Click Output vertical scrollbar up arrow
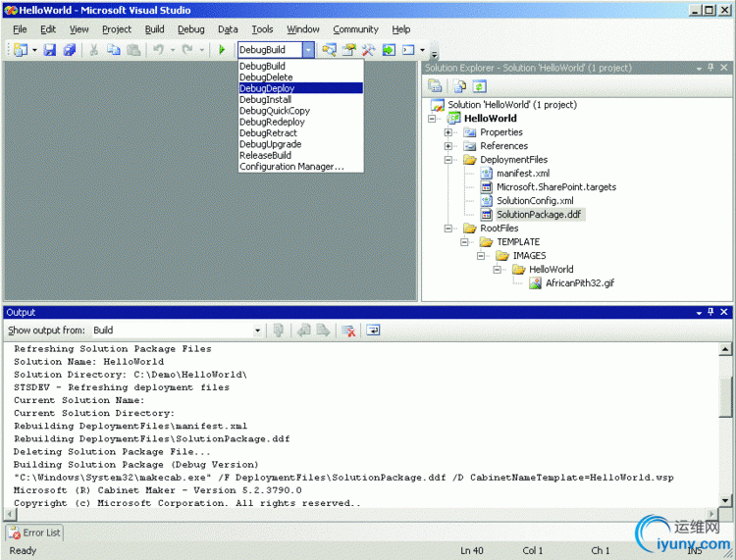 point(725,349)
